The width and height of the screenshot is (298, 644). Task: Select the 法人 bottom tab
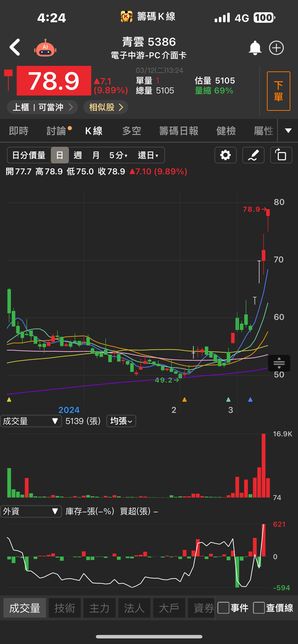point(134,608)
